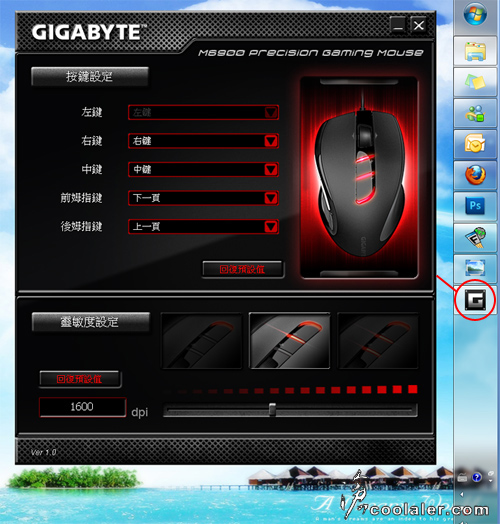Open the Outlook mail taskbar icon
The width and height of the screenshot is (500, 524).
pos(475,144)
